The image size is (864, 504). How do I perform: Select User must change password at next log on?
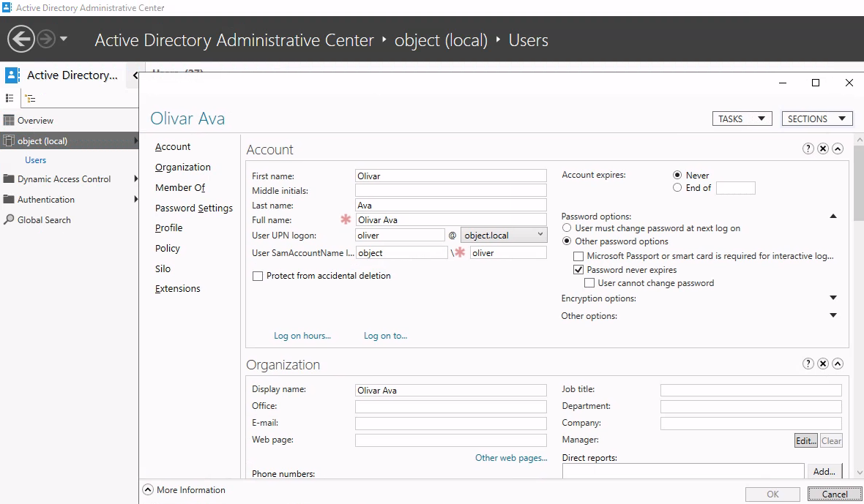click(x=567, y=227)
